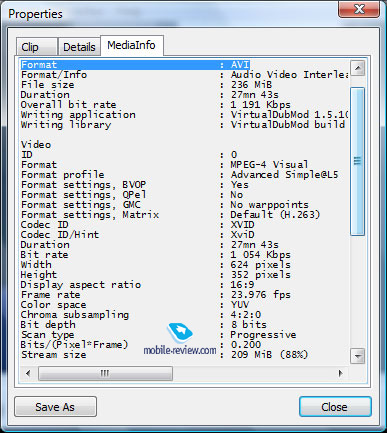
Task: Select the highlighted Format AVI row
Action: tap(135, 65)
